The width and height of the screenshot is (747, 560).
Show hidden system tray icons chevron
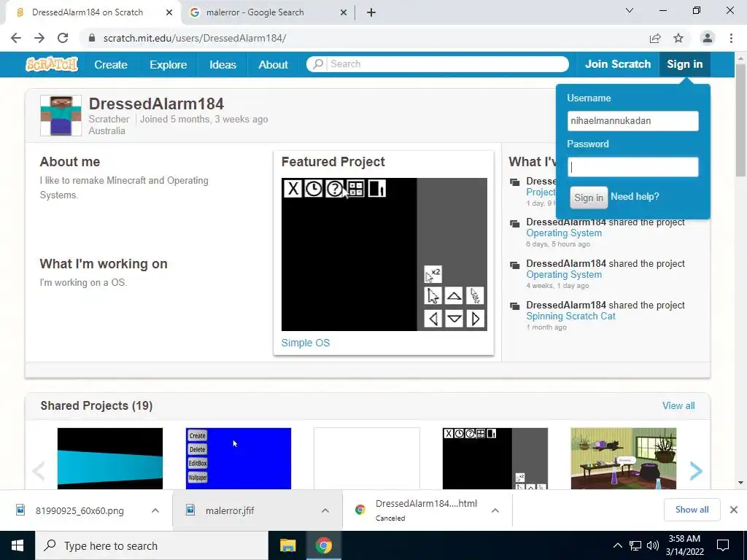tap(617, 545)
